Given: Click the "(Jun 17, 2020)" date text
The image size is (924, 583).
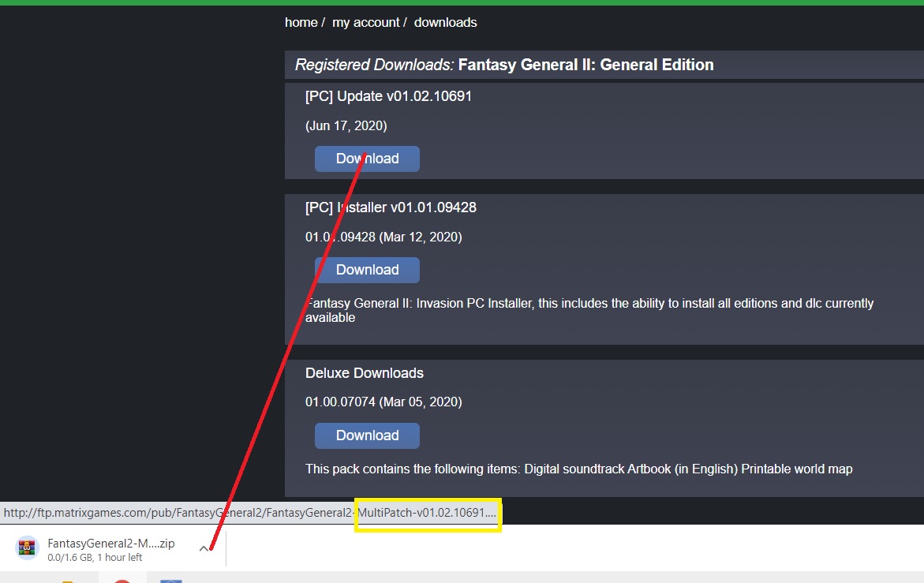Looking at the screenshot, I should point(346,125).
